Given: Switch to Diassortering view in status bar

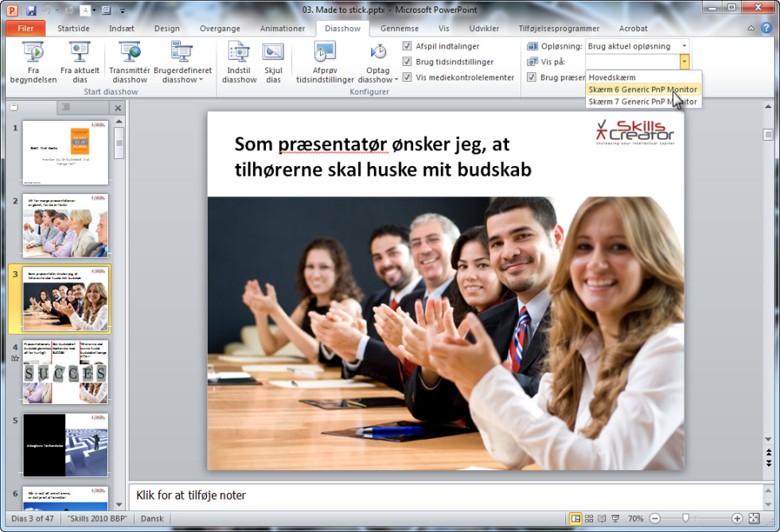Looking at the screenshot, I should pos(589,518).
